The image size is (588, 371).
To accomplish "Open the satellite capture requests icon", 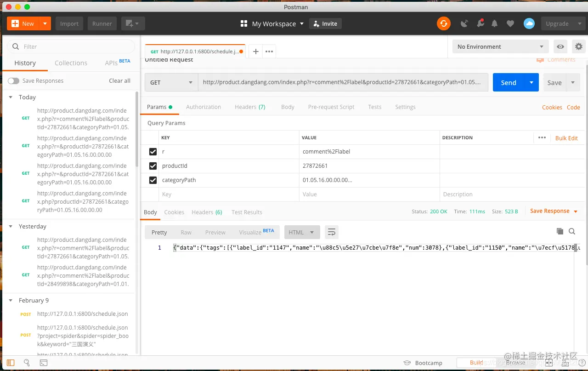I will tap(464, 23).
